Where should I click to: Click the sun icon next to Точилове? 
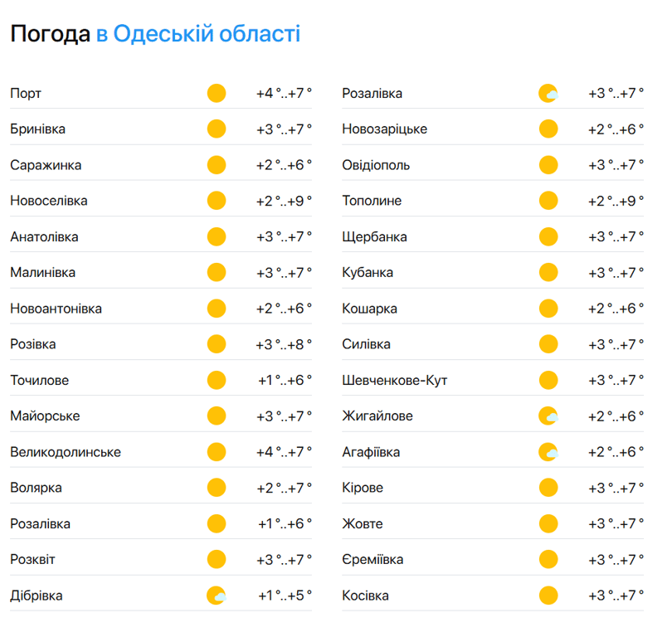click(217, 381)
